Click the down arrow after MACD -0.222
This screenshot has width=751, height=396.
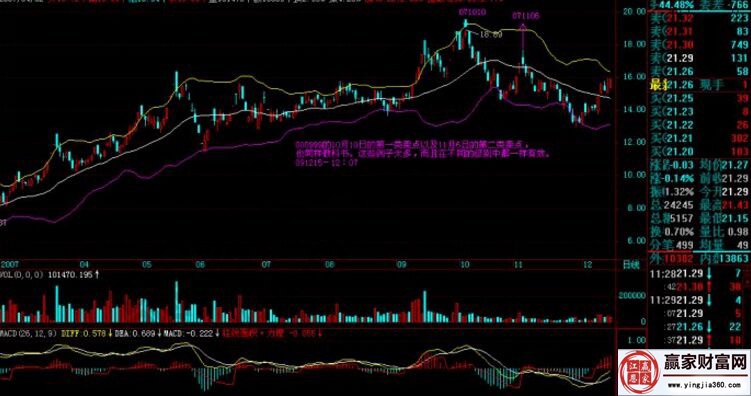click(x=218, y=333)
